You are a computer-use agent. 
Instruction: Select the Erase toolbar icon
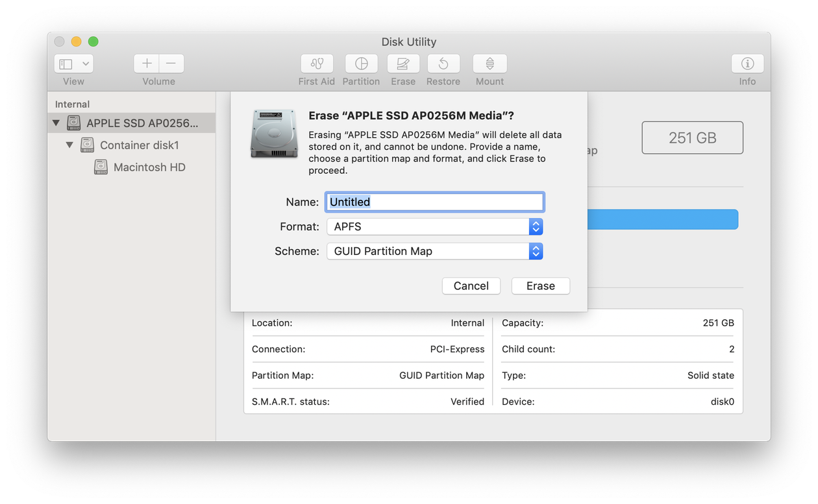point(403,64)
